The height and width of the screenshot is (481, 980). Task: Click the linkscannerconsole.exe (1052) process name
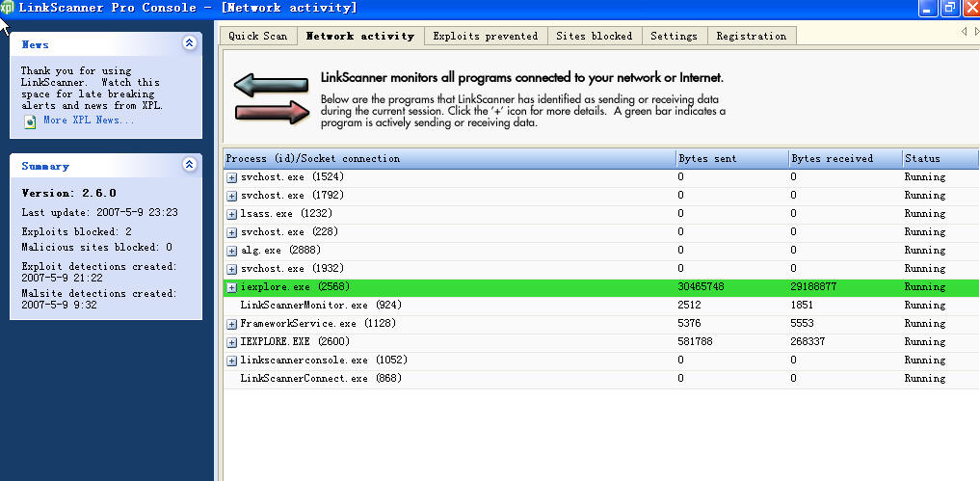click(324, 361)
